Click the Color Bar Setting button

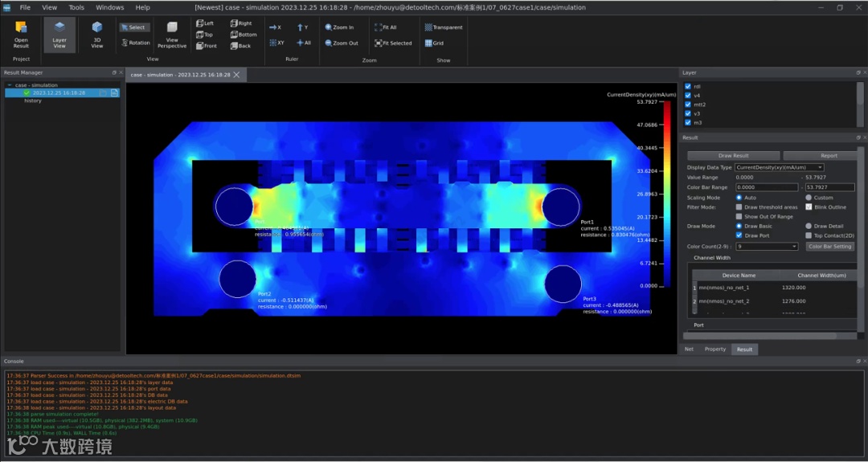point(829,247)
